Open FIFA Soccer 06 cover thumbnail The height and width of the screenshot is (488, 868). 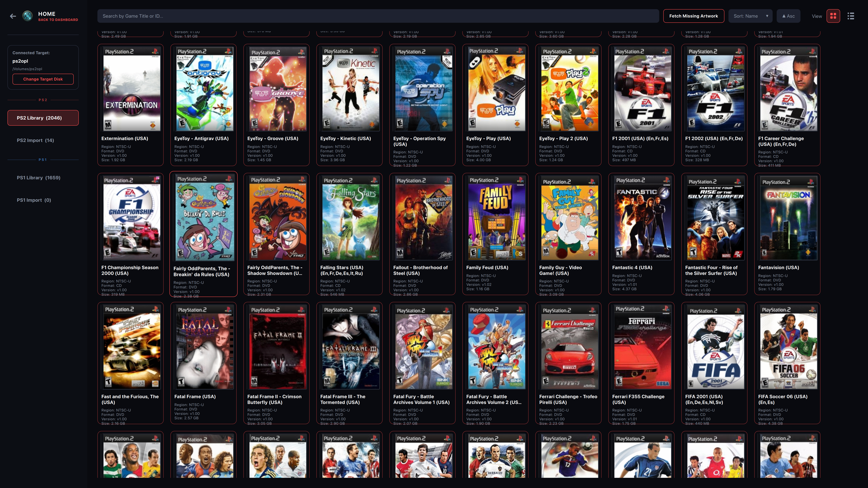tap(788, 347)
